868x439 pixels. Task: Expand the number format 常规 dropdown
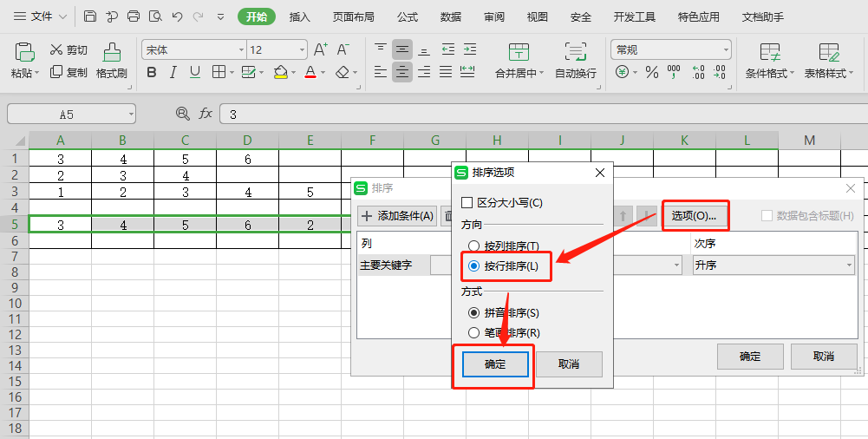click(726, 50)
